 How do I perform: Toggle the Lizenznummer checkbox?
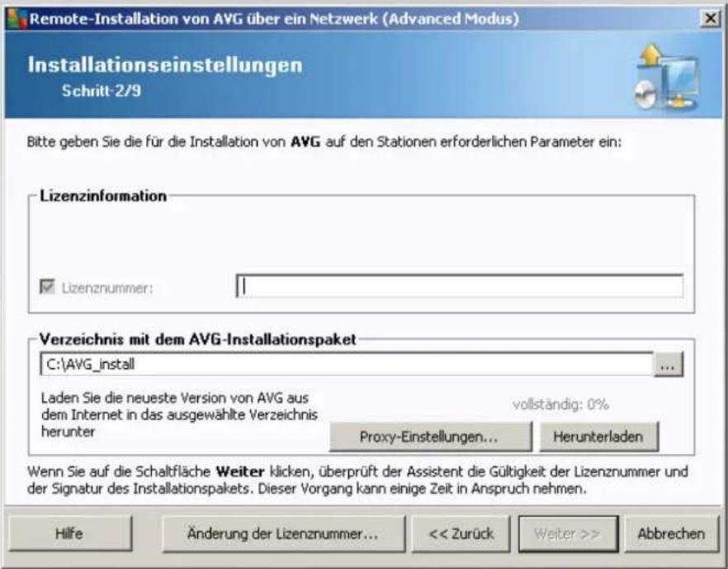click(47, 287)
